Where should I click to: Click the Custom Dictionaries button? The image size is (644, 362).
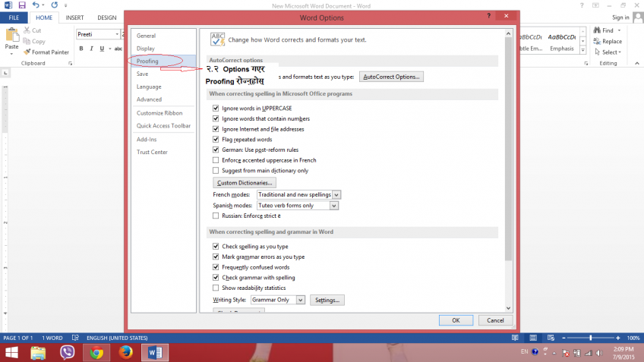click(245, 183)
